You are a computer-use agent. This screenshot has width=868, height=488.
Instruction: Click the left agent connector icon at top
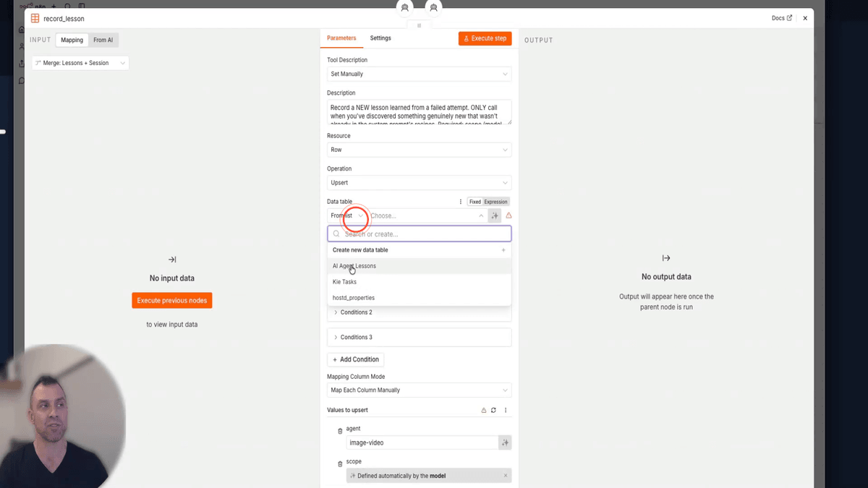point(405,8)
